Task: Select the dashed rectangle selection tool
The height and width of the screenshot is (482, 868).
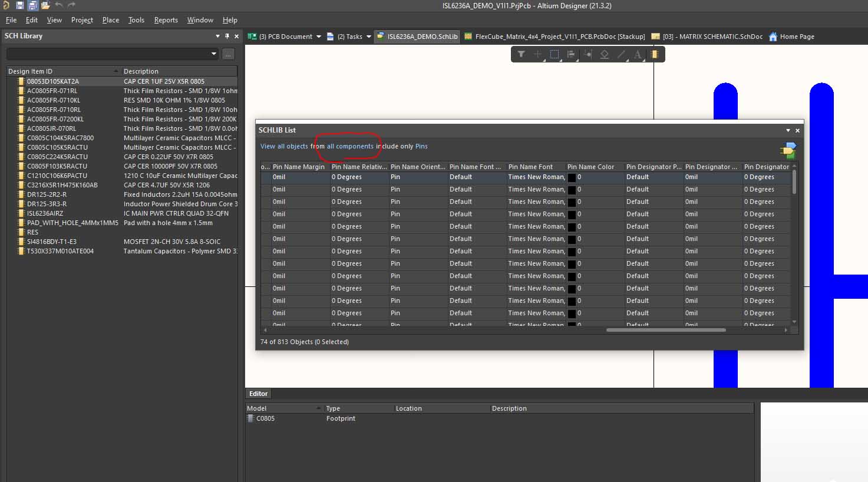Action: click(x=554, y=54)
